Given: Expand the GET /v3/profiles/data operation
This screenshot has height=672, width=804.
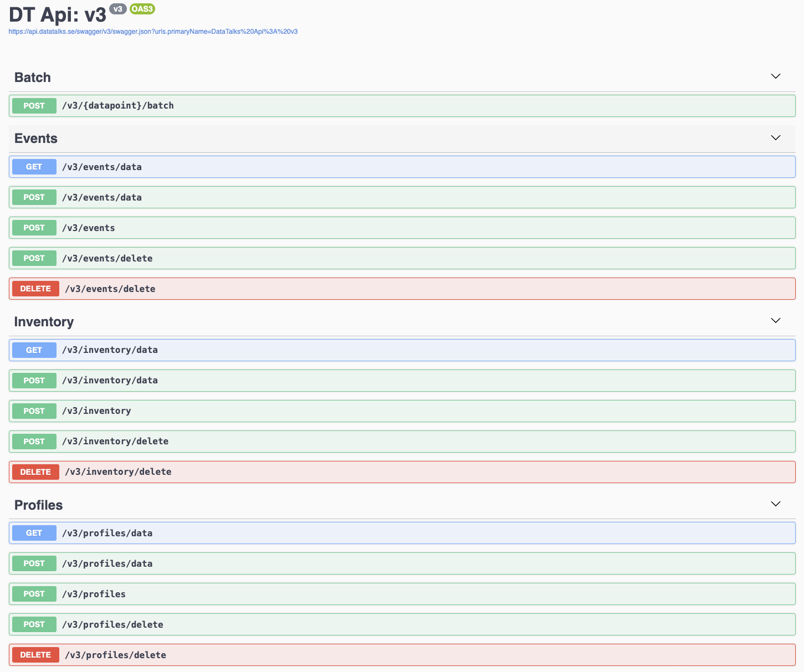Looking at the screenshot, I should pyautogui.click(x=402, y=533).
